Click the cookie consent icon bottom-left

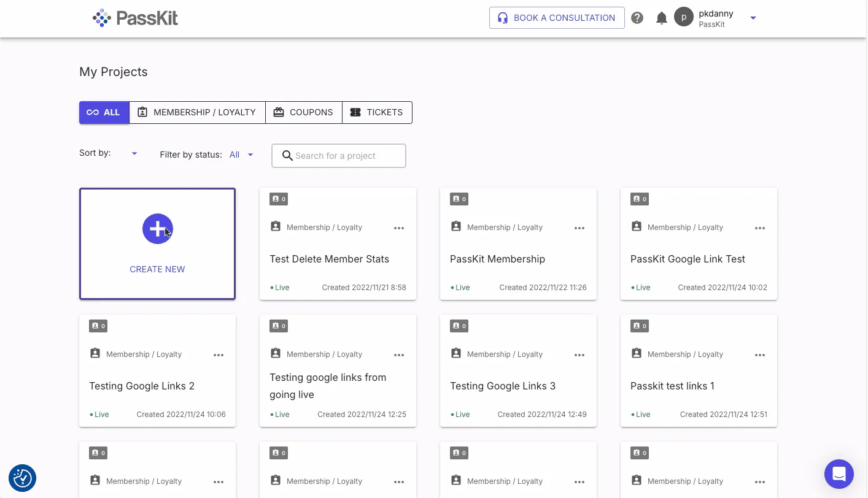pyautogui.click(x=23, y=478)
